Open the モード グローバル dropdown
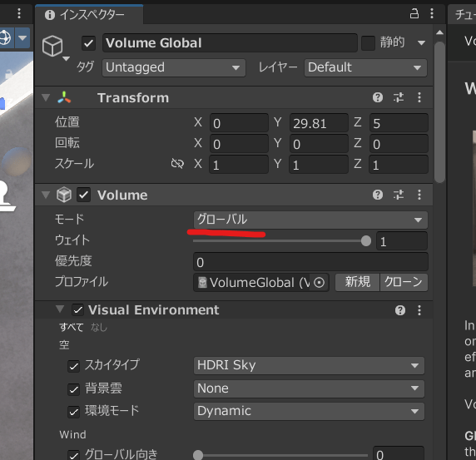The width and height of the screenshot is (476, 460). (310, 220)
